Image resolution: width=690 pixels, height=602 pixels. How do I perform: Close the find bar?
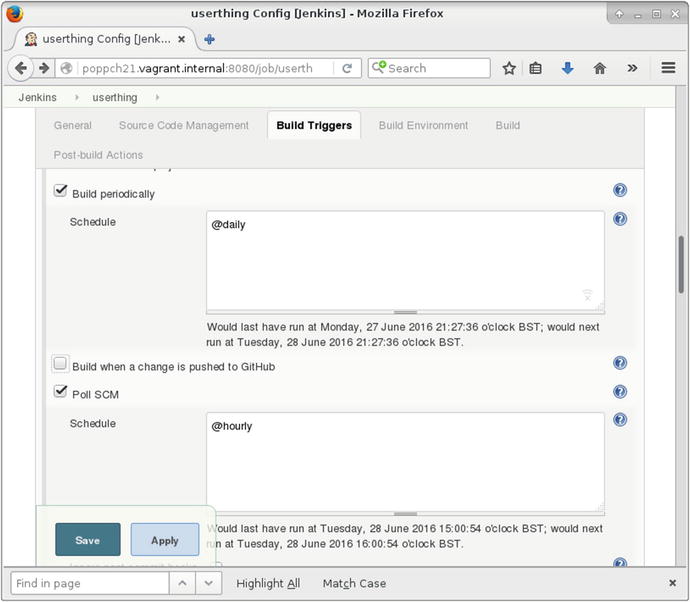coord(672,583)
